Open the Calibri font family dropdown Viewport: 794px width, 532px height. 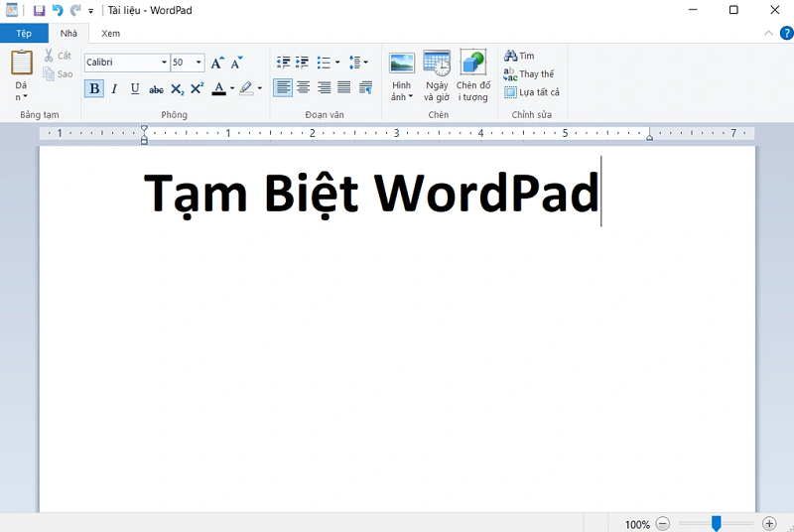click(164, 63)
